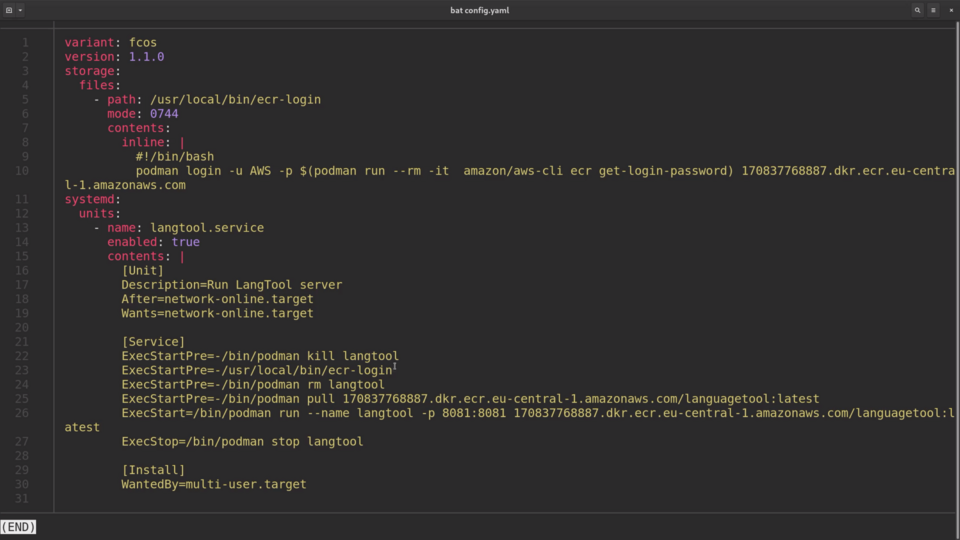Click 'ExecStop=/bin/podman stop langtool' line

242,441
